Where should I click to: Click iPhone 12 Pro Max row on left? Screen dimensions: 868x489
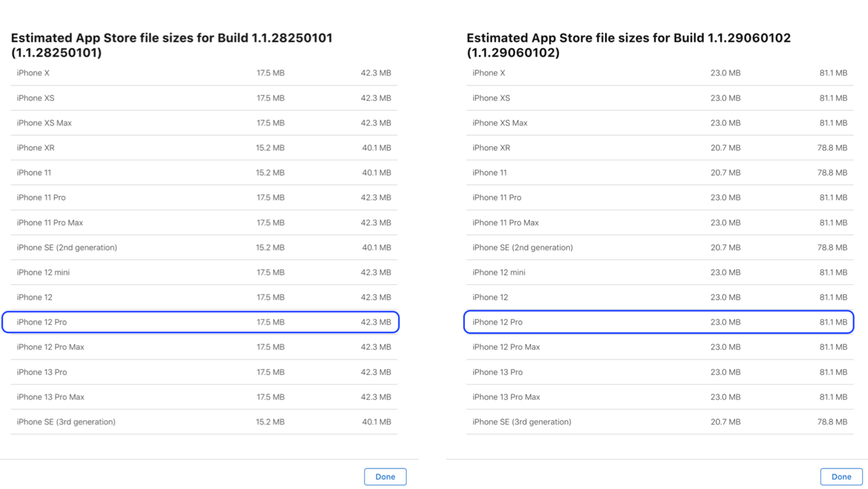coord(204,347)
